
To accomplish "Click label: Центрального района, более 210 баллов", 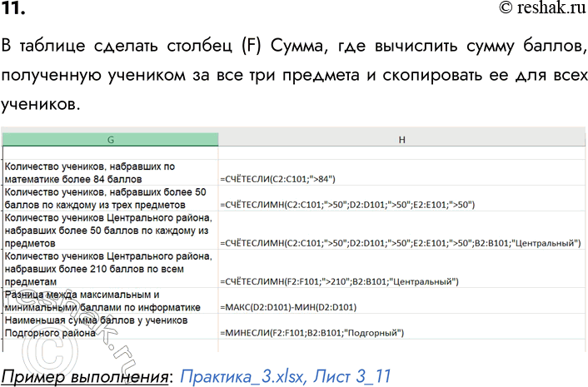I will click(106, 269).
